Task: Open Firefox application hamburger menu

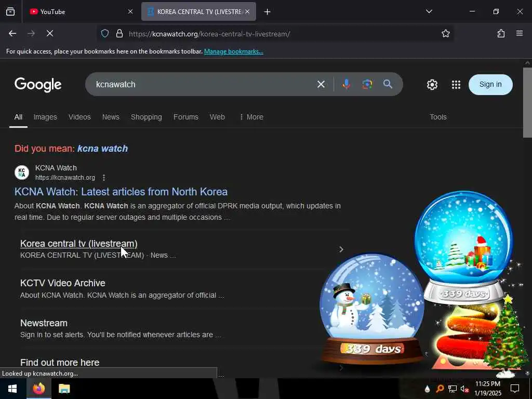Action: tap(520, 34)
